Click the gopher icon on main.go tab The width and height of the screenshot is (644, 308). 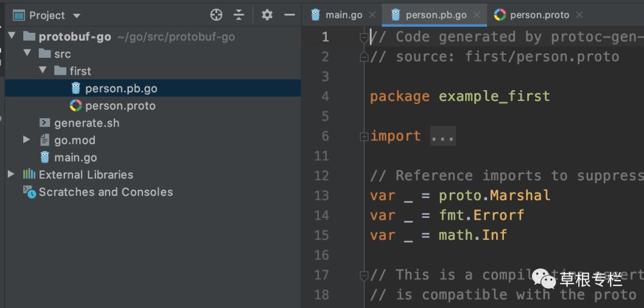(x=315, y=15)
